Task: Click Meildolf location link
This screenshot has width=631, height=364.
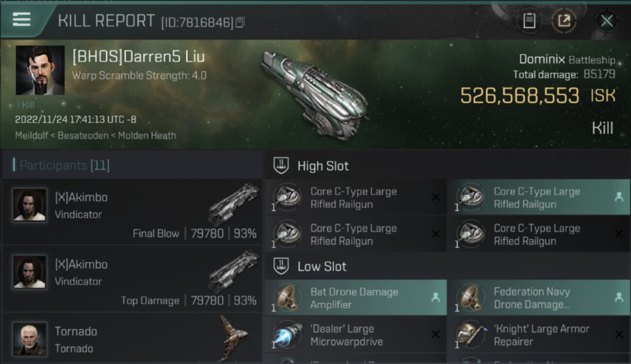Action: [32, 135]
